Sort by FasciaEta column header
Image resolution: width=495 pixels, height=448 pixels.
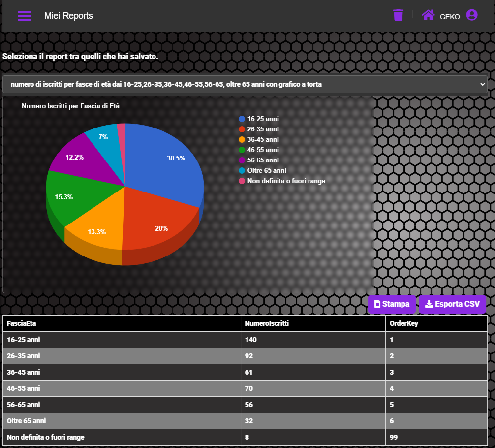[22, 323]
